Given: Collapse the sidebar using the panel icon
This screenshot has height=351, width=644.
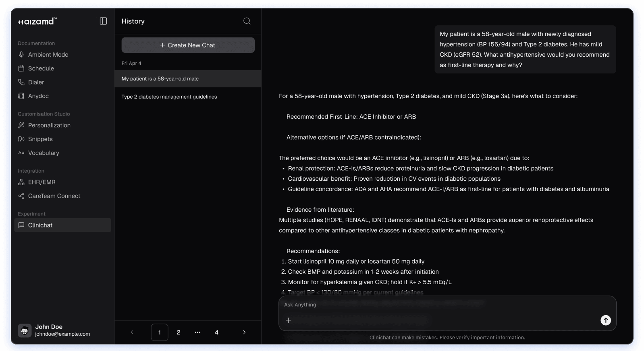Looking at the screenshot, I should coord(103,21).
